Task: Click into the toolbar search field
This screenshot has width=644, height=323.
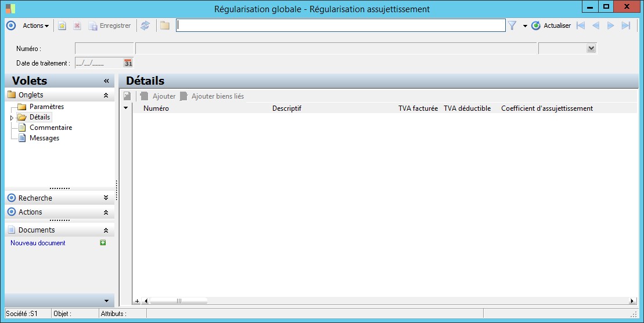Action: (340, 26)
